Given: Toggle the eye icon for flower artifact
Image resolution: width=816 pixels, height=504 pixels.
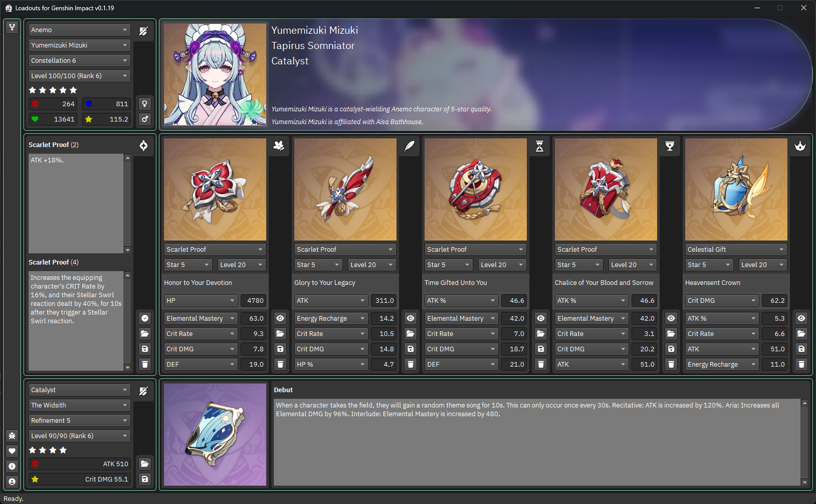Looking at the screenshot, I should 281,318.
